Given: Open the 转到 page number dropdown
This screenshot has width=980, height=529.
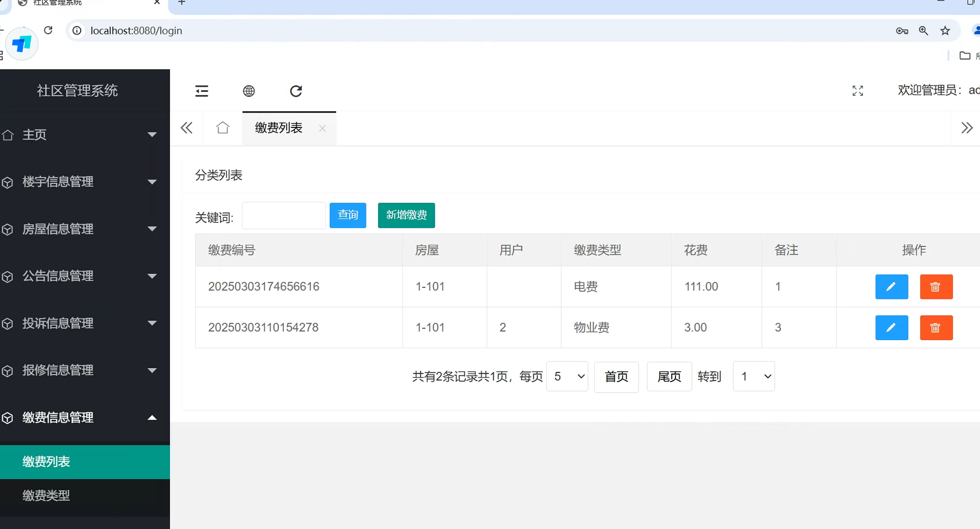Looking at the screenshot, I should click(x=753, y=376).
